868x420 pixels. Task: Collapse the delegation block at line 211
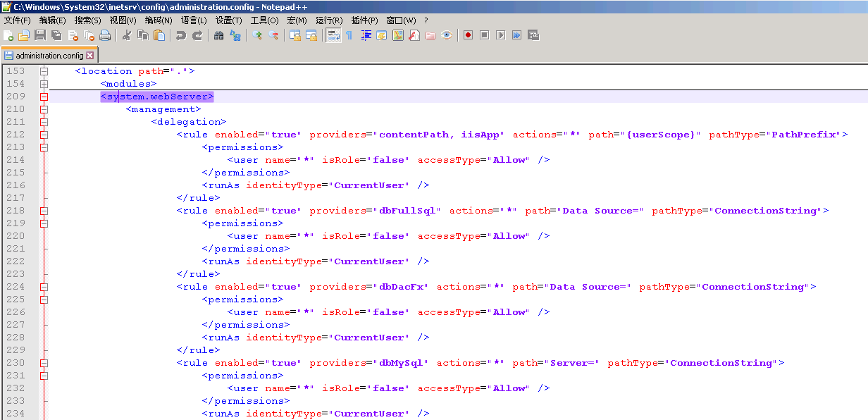pos(44,122)
